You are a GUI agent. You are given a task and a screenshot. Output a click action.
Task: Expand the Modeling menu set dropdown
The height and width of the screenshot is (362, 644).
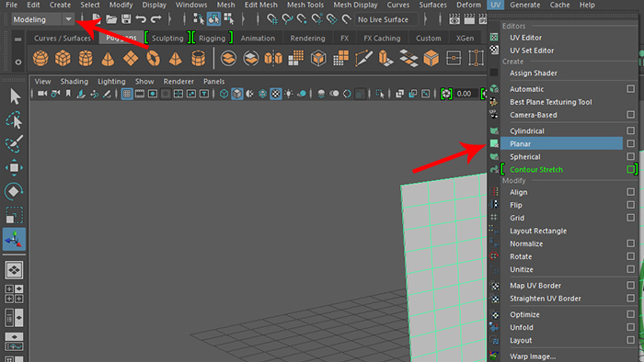pyautogui.click(x=68, y=19)
